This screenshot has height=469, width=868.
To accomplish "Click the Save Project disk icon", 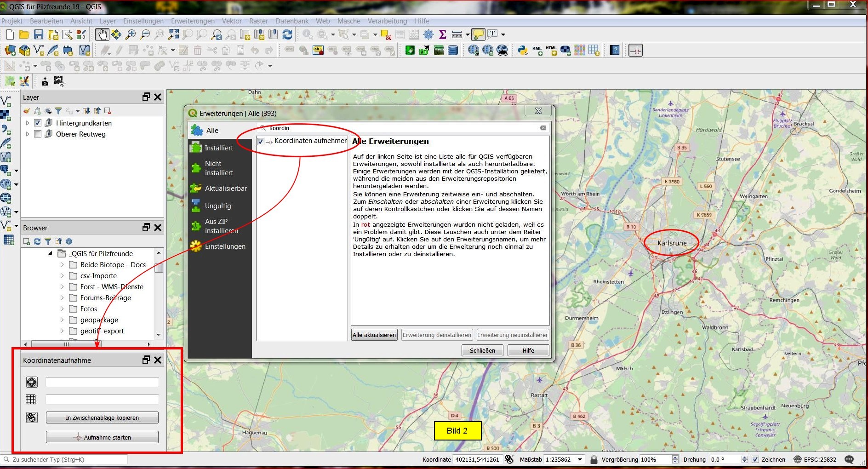I will click(x=39, y=34).
